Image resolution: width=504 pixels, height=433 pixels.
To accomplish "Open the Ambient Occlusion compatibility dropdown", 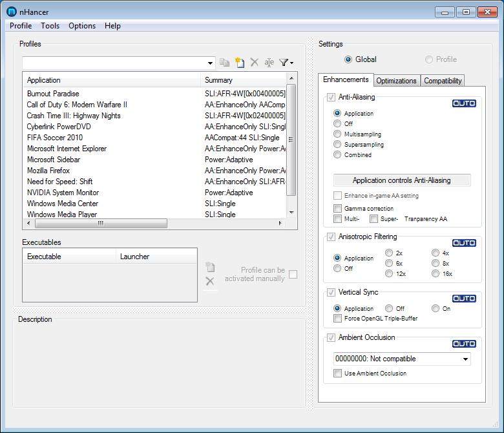I will (x=465, y=359).
